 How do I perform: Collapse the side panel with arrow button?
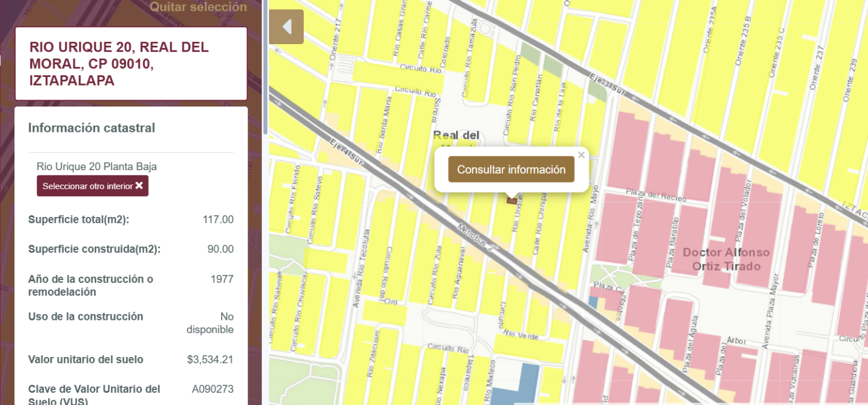point(286,27)
